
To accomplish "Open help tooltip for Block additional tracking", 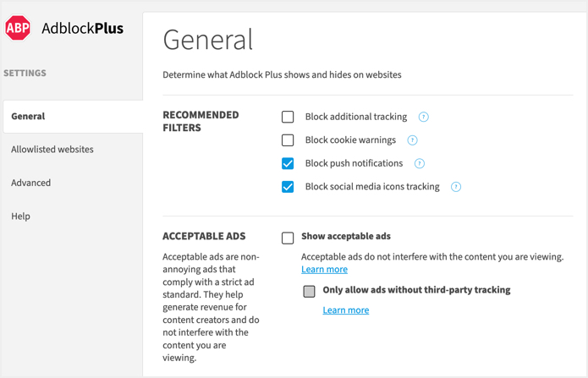I will [x=424, y=117].
